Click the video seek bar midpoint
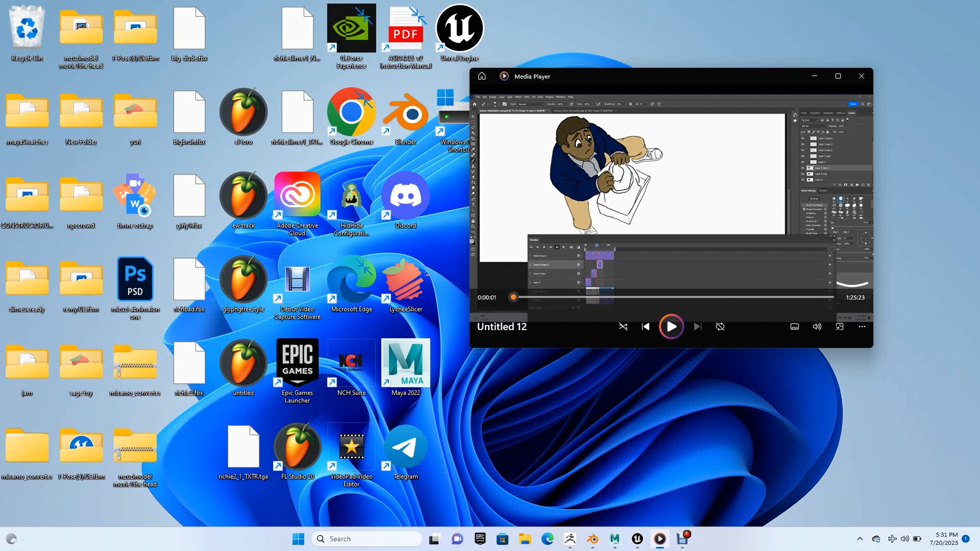The width and height of the screenshot is (980, 551). [674, 297]
